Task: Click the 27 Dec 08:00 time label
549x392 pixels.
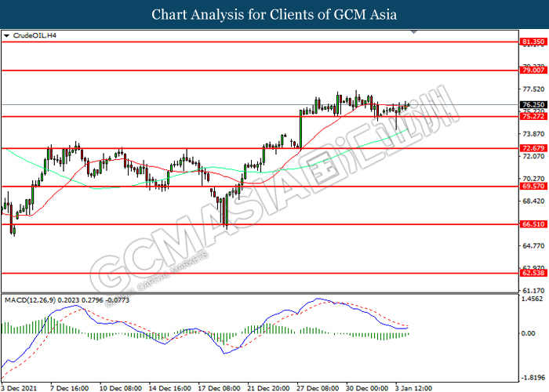Action: tap(318, 388)
